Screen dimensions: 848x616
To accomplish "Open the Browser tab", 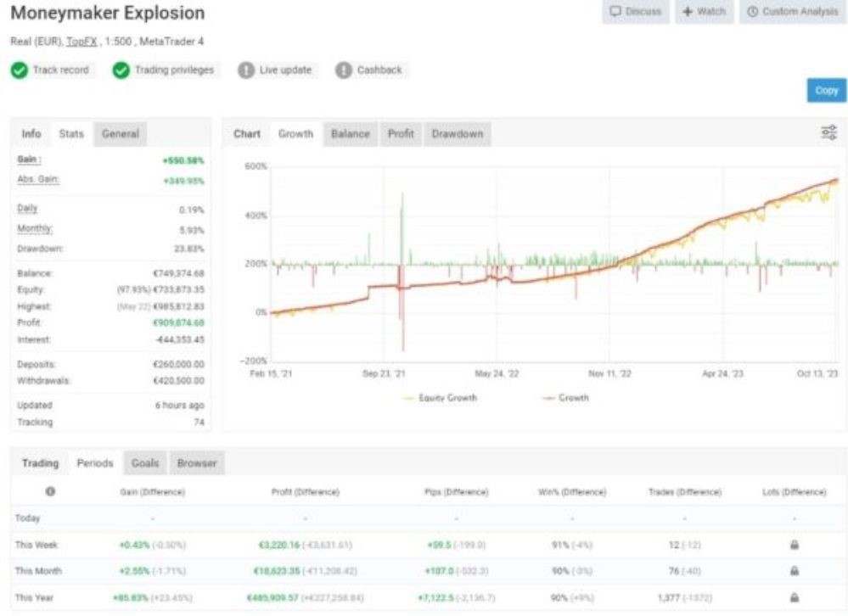I will (x=197, y=463).
